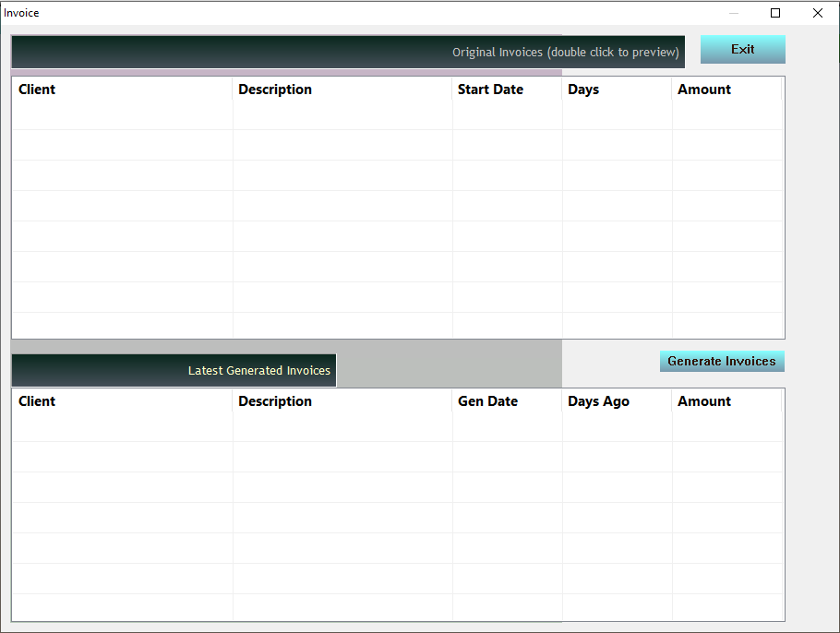The height and width of the screenshot is (633, 840).
Task: Click the Generate Invoices button
Action: coord(722,361)
